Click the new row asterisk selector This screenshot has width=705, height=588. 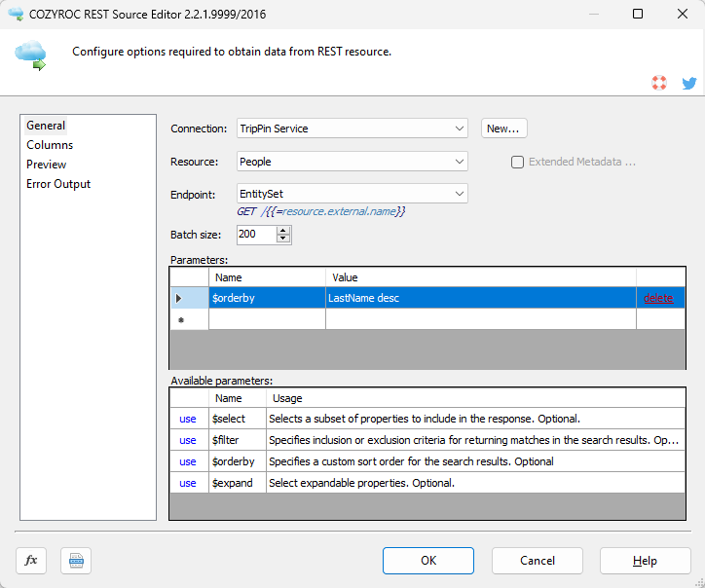click(189, 319)
